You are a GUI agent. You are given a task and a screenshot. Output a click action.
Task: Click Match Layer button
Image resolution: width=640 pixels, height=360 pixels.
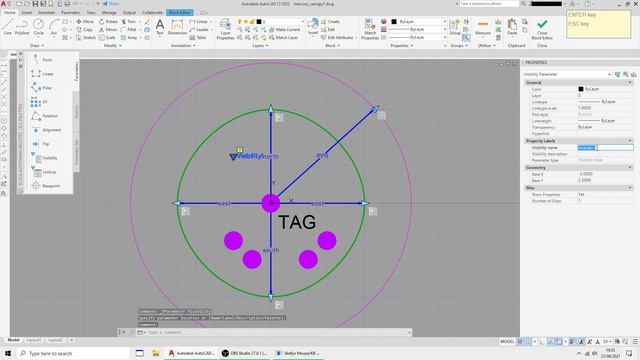pos(283,38)
